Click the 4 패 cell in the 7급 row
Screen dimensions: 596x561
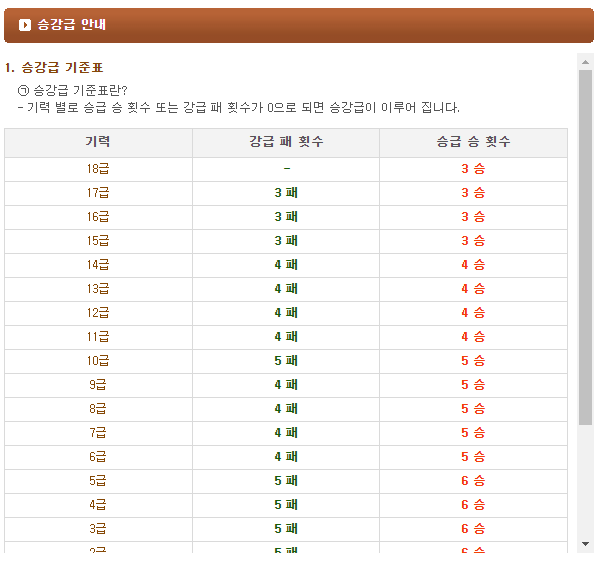[x=286, y=433]
